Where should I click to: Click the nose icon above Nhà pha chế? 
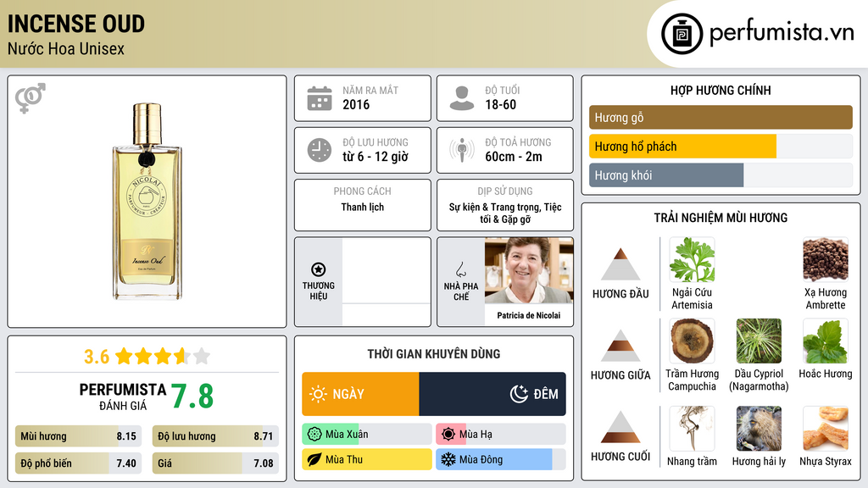pyautogui.click(x=460, y=269)
